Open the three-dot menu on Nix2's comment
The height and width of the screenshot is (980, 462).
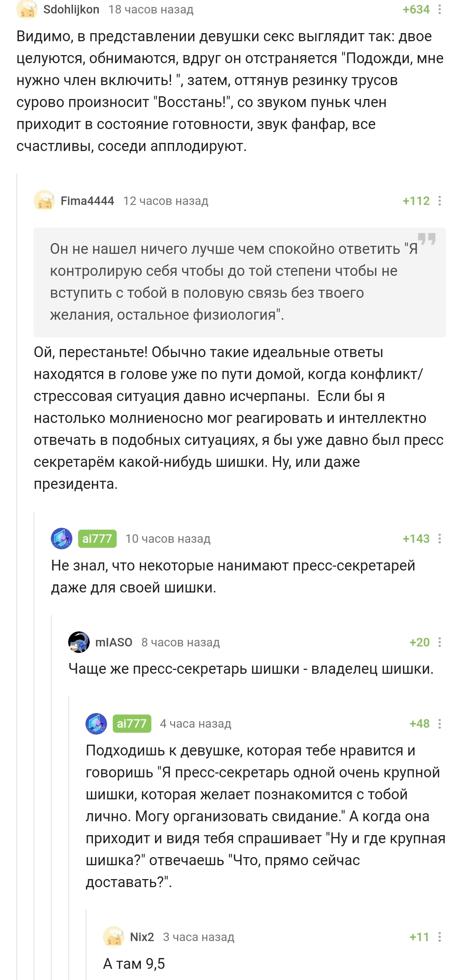[x=439, y=937]
